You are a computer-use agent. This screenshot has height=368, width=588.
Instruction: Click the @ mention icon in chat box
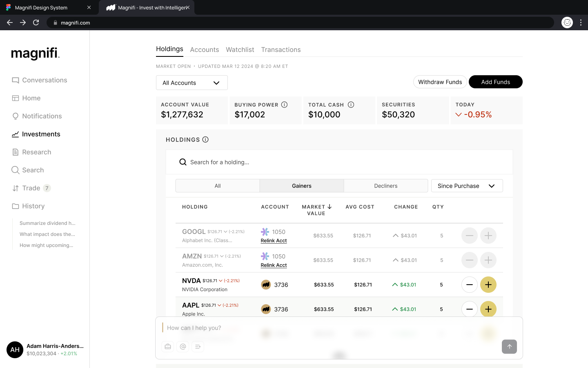[x=183, y=346]
